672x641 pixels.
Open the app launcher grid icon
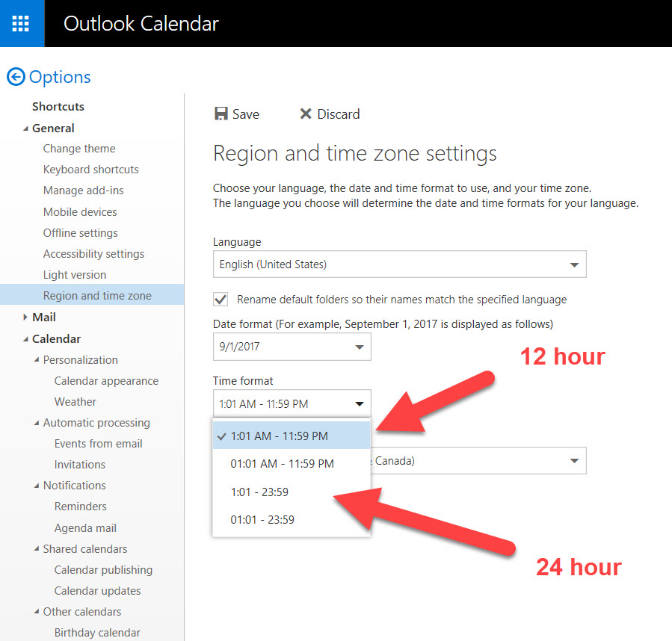[21, 24]
